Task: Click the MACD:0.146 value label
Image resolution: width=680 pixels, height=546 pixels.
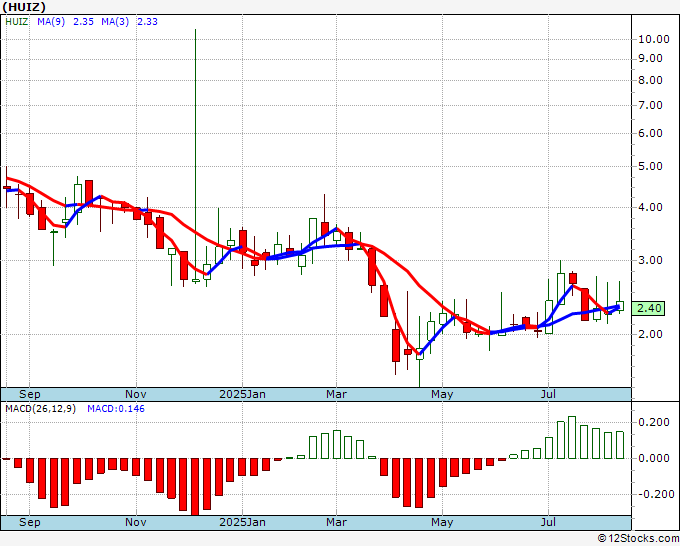Action: [116, 409]
